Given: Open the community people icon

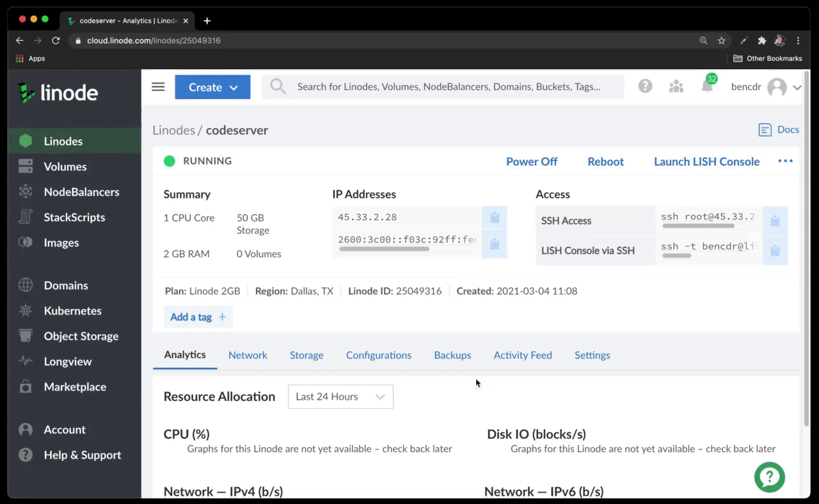Looking at the screenshot, I should click(x=676, y=86).
